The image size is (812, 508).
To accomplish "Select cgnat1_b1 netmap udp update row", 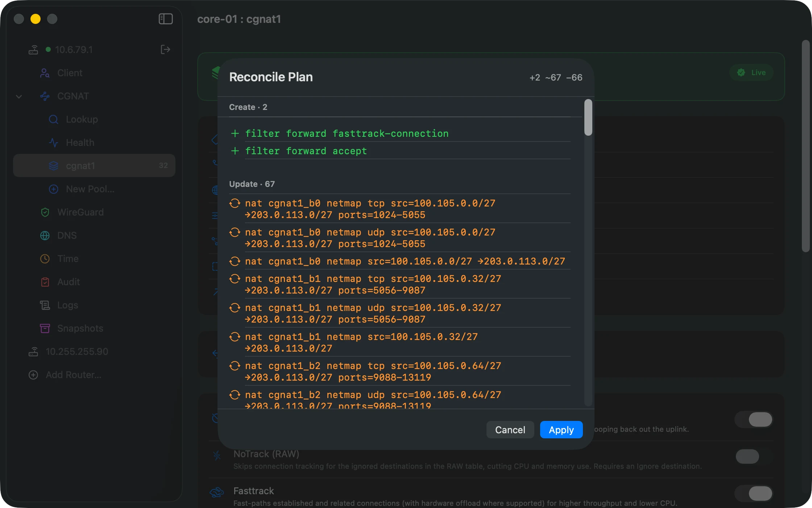I will pyautogui.click(x=400, y=314).
